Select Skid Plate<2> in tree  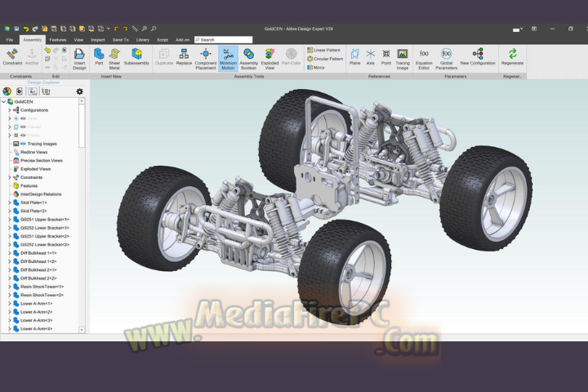(x=33, y=212)
